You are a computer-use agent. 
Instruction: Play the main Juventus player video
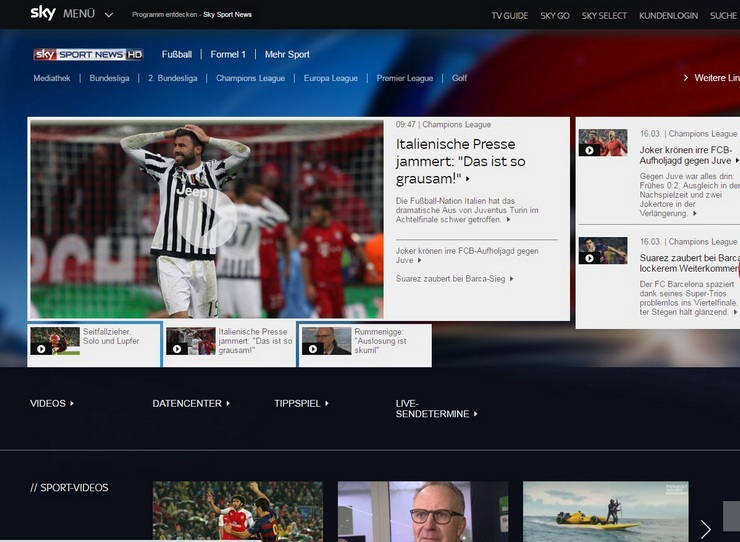(x=207, y=218)
